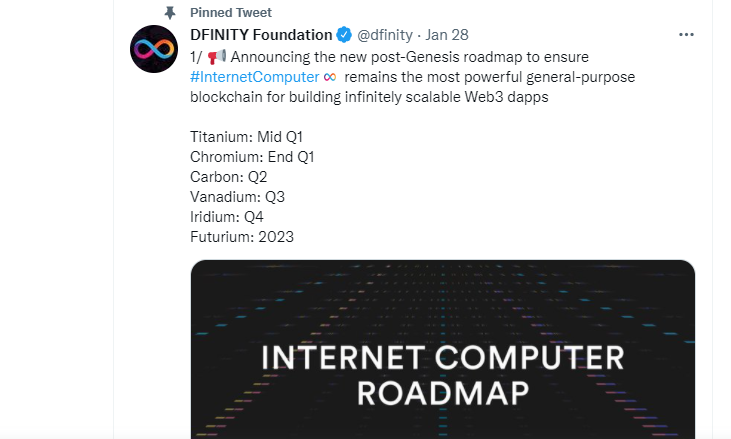Click the 'Vanadium: Q3' line
This screenshot has height=439, width=731.
pos(237,197)
